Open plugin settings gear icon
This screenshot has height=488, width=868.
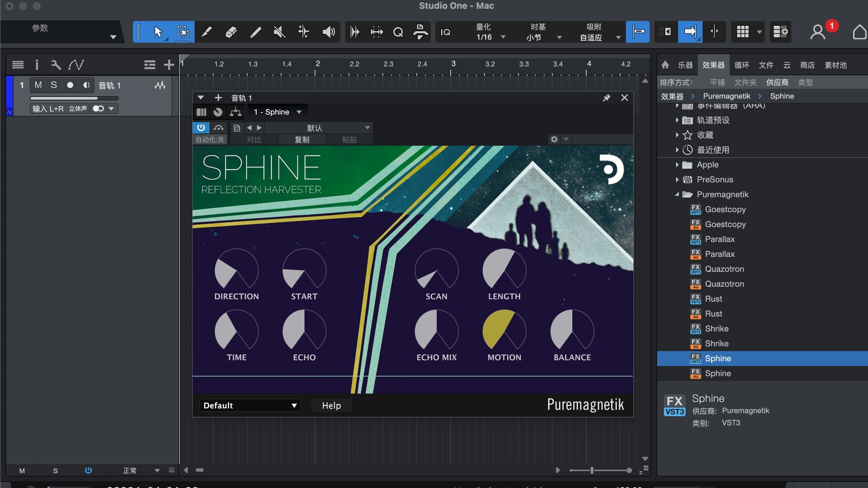click(x=554, y=139)
